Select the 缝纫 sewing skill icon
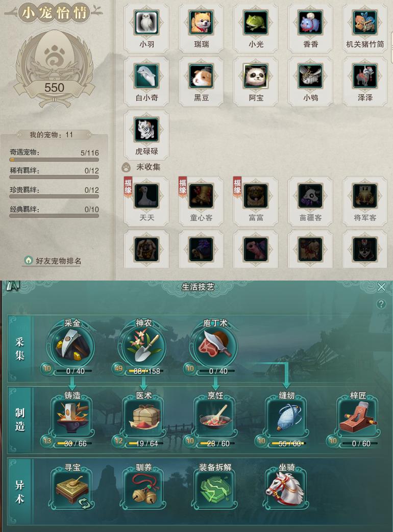 point(287,418)
